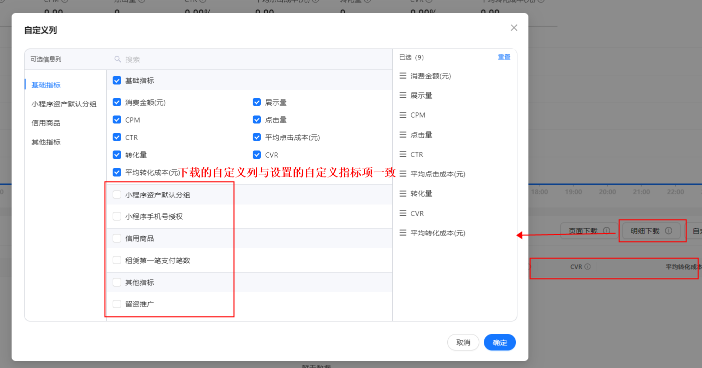Click the 21:00 time label on the background chart
The width and height of the screenshot is (702, 368).
pyautogui.click(x=641, y=192)
